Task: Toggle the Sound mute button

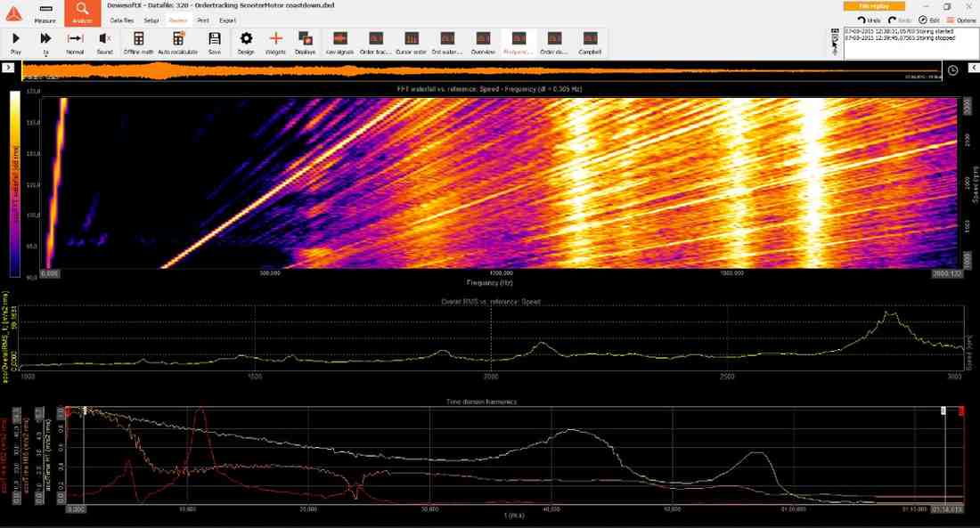Action: pyautogui.click(x=104, y=42)
